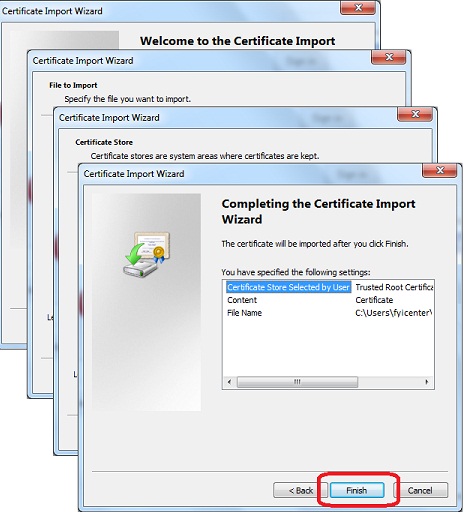This screenshot has height=512, width=464.
Task: Click the Completing wizard title bar text
Action: (134, 174)
